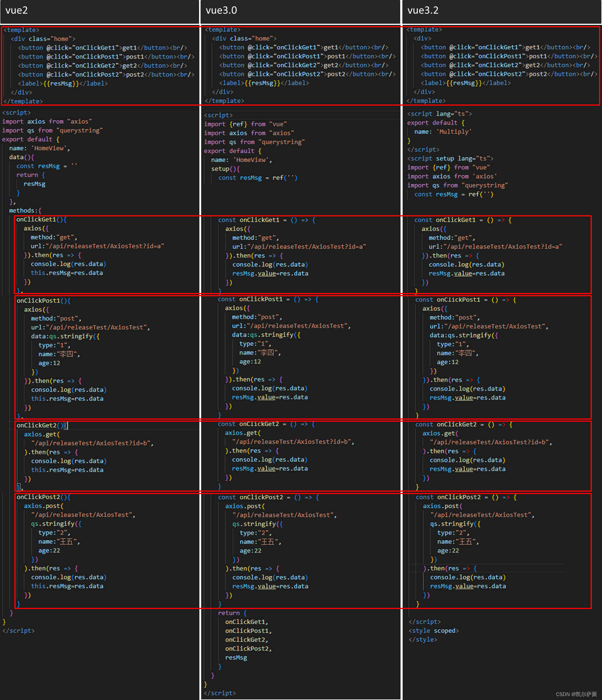Click '<style scoped>' in vue3.2 column
Viewport: 602px width, 700px height.
coord(434,631)
